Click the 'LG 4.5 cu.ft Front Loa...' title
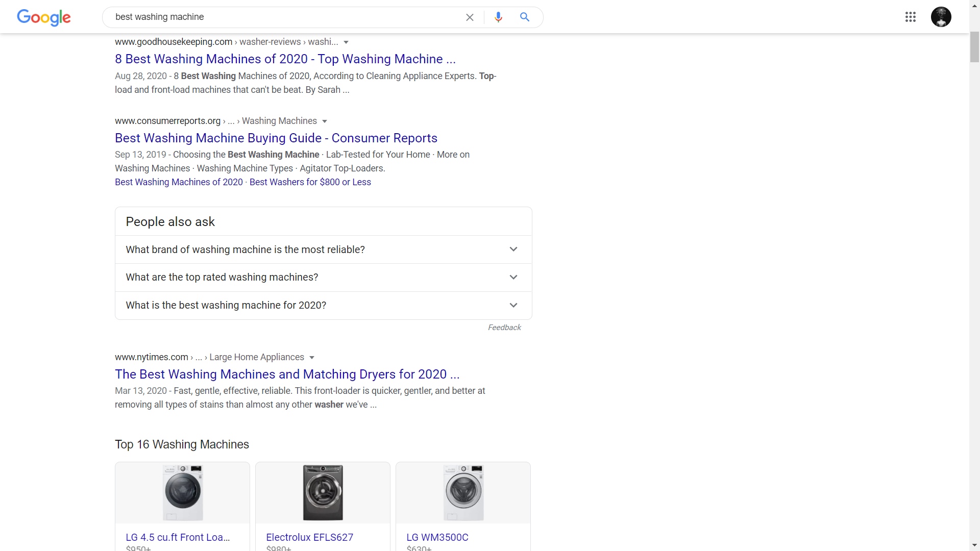Screen dimensions: 980x551 [178, 537]
